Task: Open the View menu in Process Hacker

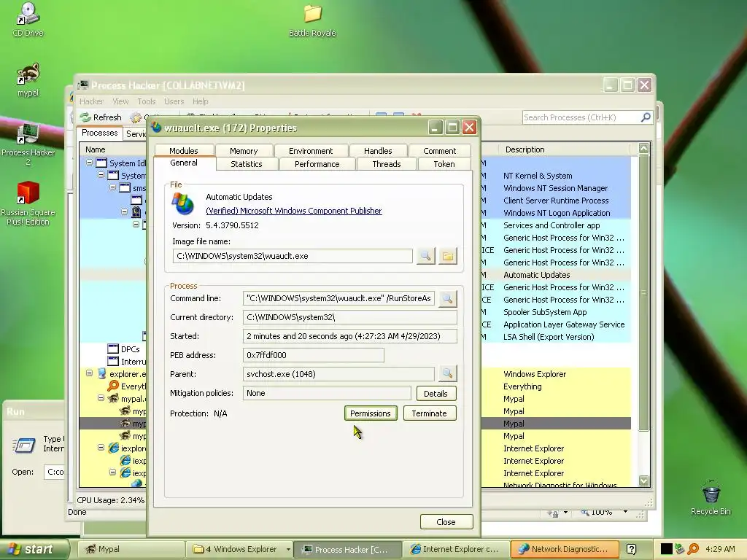Action: [120, 101]
